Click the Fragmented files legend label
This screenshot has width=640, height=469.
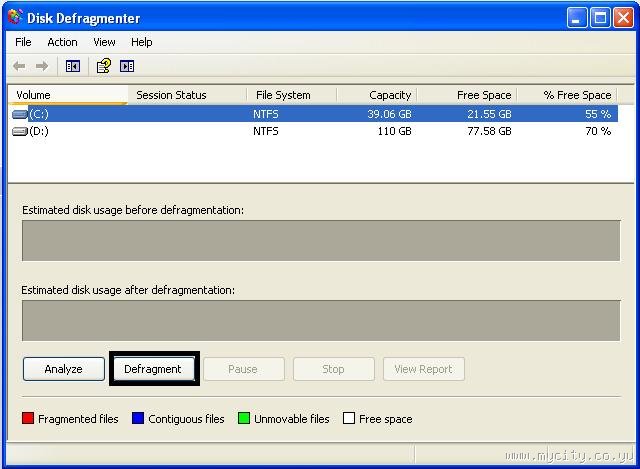78,419
